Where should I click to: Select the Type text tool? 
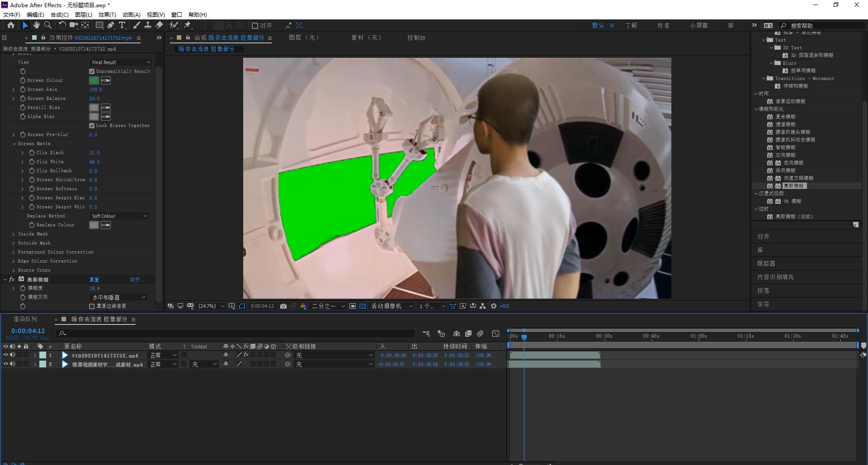click(122, 25)
